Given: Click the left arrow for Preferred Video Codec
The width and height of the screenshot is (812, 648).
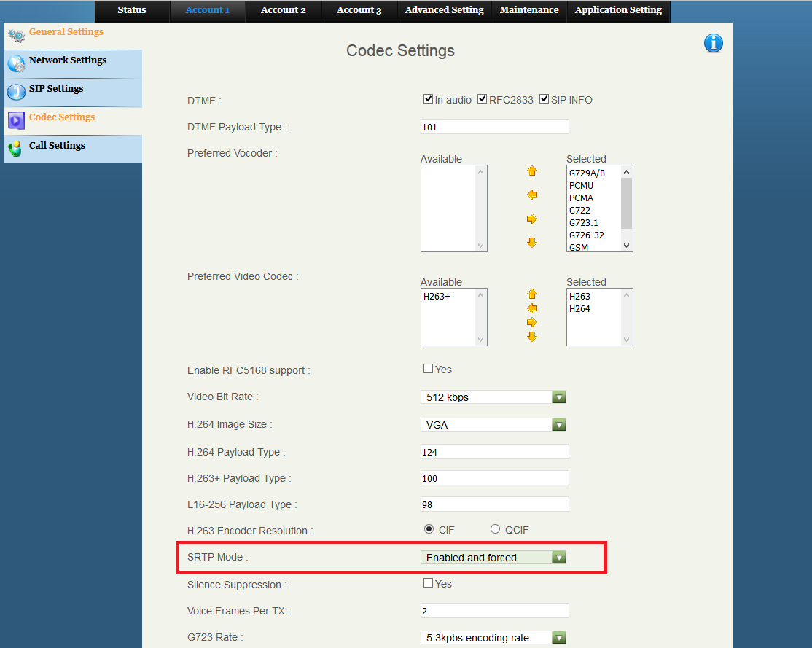Looking at the screenshot, I should [532, 308].
